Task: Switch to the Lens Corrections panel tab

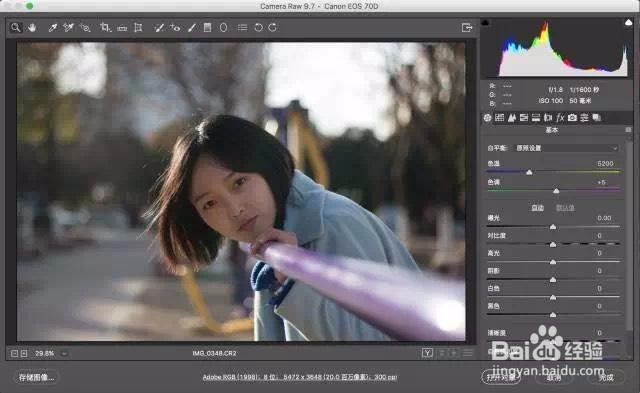Action: pyautogui.click(x=548, y=118)
